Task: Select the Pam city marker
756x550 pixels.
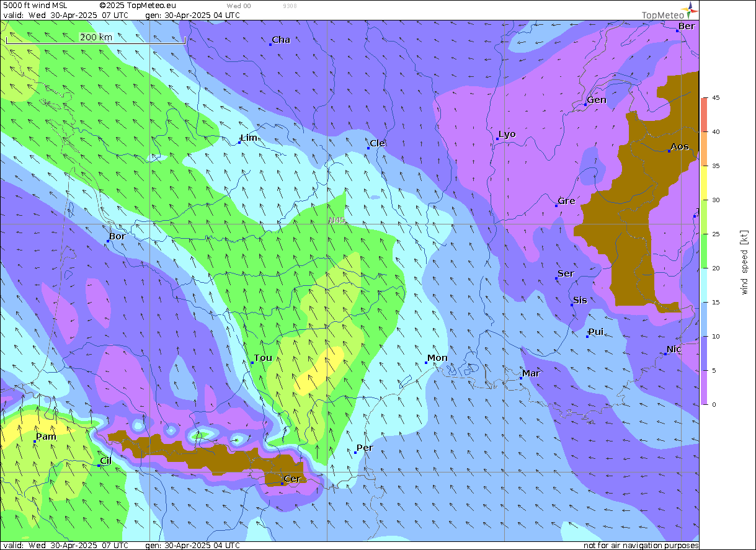Action: (x=35, y=441)
